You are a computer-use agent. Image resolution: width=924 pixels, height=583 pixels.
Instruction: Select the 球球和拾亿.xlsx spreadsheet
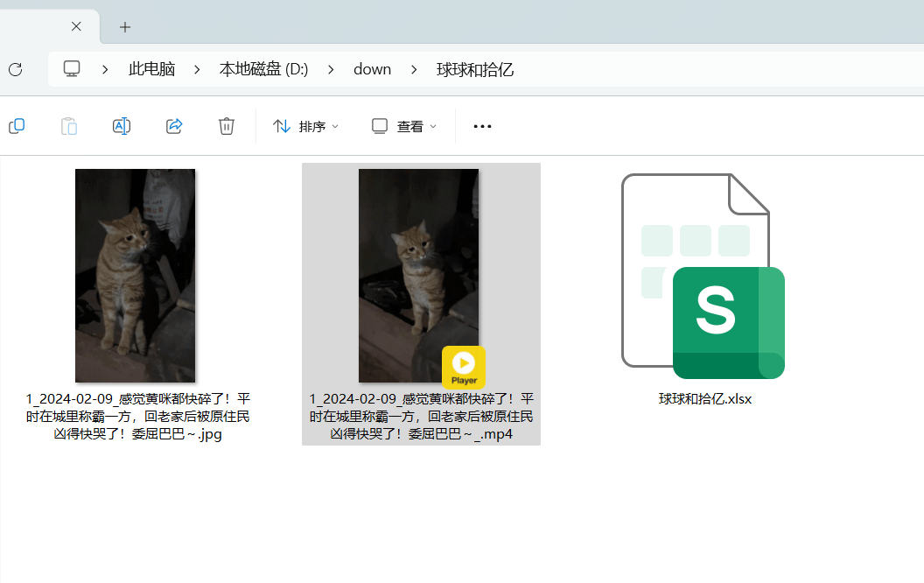click(x=703, y=276)
